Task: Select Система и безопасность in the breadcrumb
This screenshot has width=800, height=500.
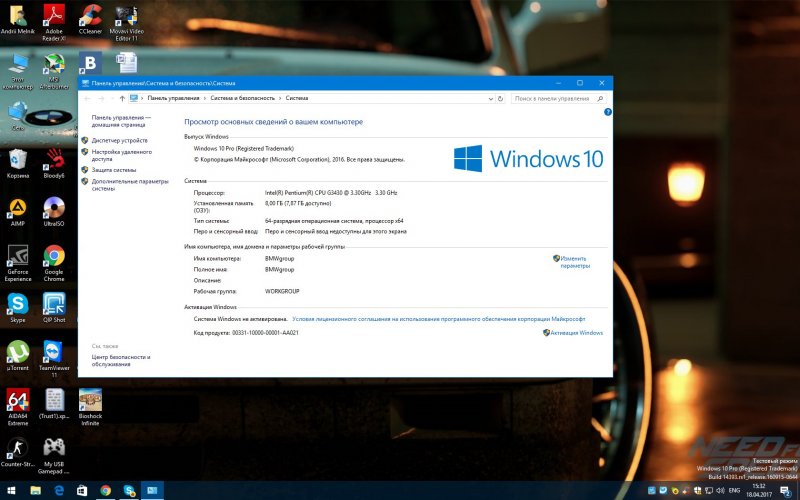Action: point(243,98)
